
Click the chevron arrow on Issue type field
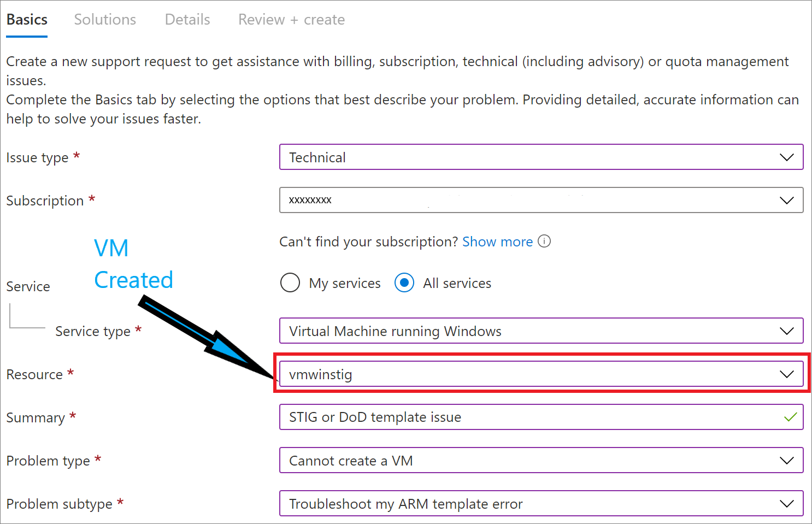pyautogui.click(x=786, y=157)
